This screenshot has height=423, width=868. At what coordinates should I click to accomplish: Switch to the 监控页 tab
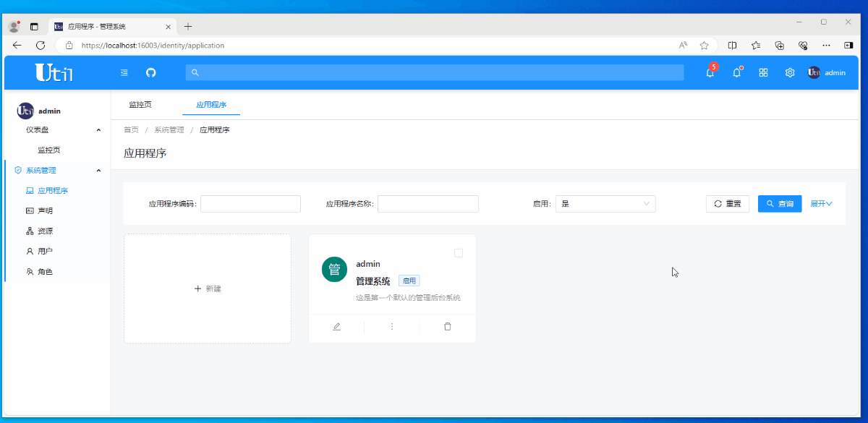click(140, 105)
